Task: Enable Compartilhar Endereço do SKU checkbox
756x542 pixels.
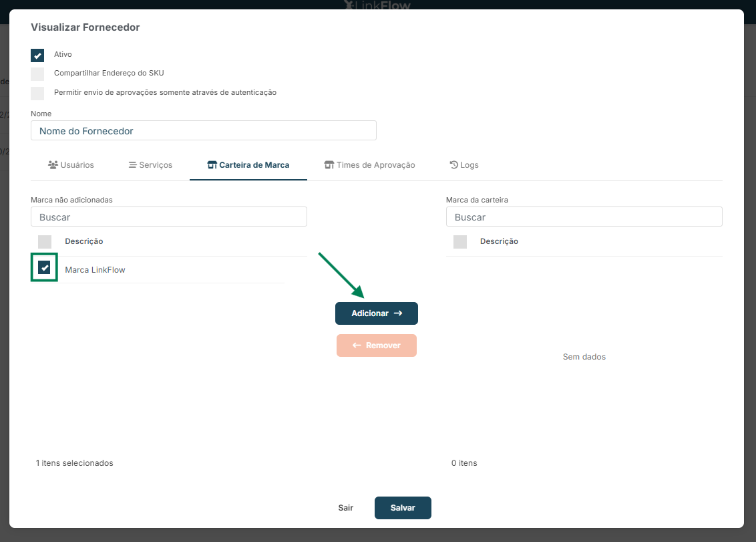Action: pyautogui.click(x=37, y=74)
